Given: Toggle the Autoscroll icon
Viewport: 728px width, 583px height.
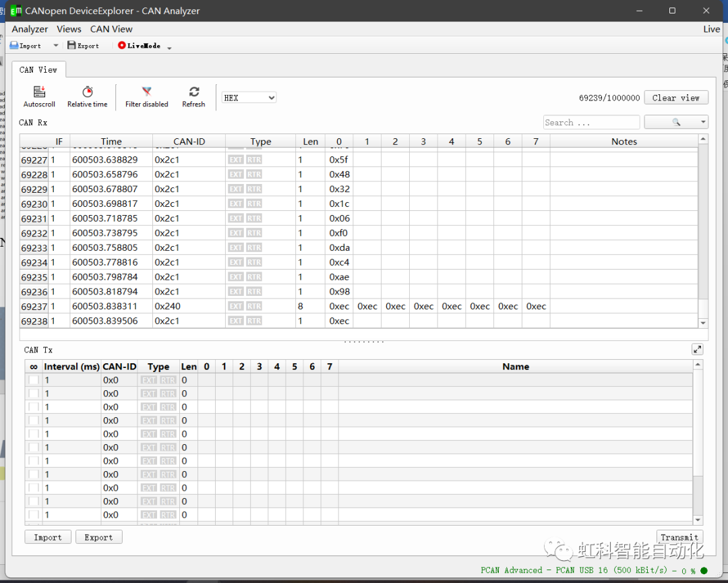Looking at the screenshot, I should 39,92.
